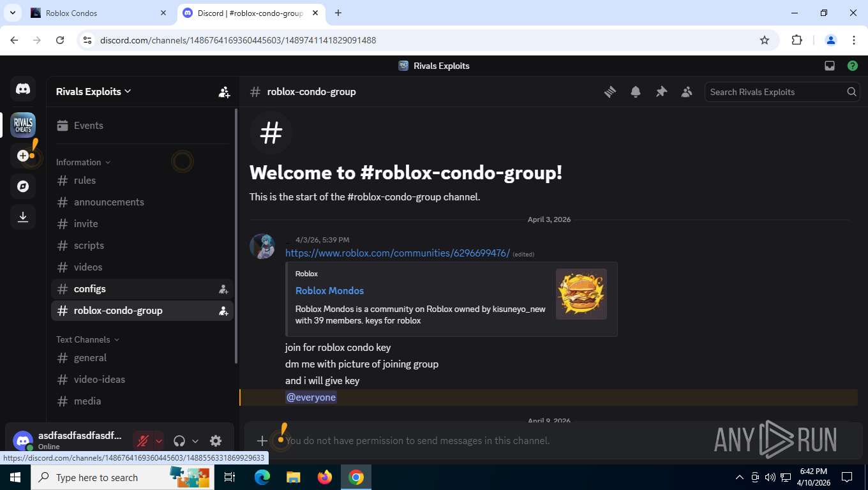
Task: Open Windows Start menu
Action: (15, 477)
